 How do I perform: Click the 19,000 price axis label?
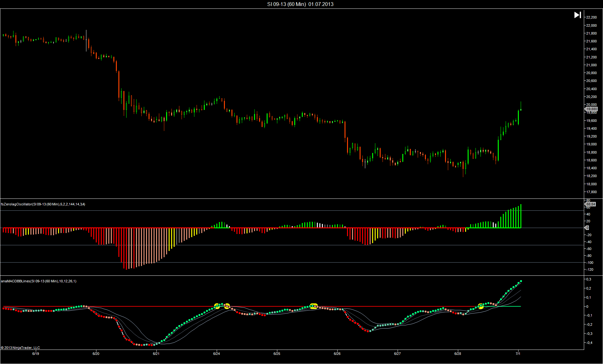[591, 144]
